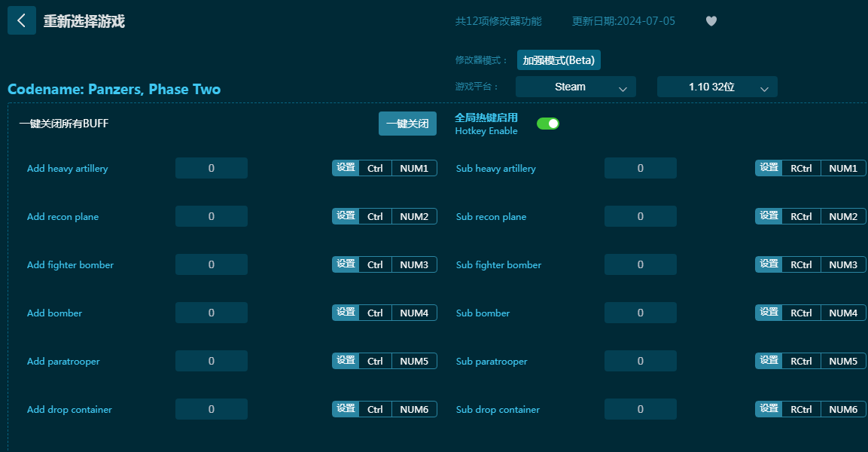Click 设置 for Add recon plane hotkey
The height and width of the screenshot is (452, 868).
point(346,216)
